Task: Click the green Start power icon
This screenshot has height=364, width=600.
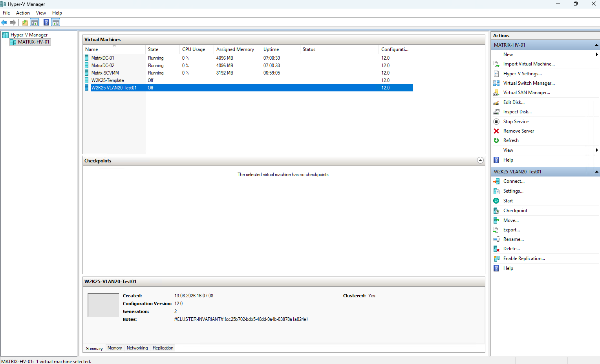Action: (x=496, y=201)
